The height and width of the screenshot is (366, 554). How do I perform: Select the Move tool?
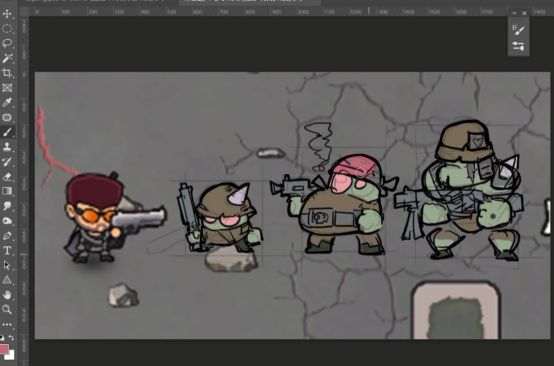7,14
